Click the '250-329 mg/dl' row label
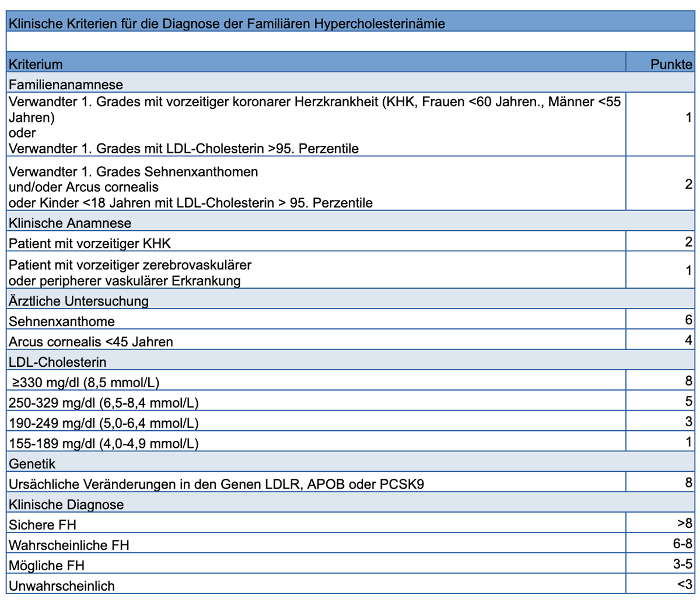This screenshot has width=700, height=607. [x=104, y=403]
